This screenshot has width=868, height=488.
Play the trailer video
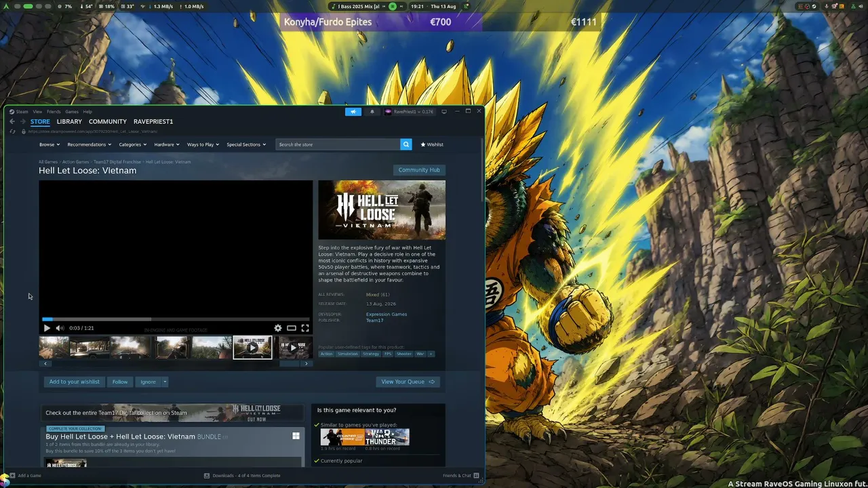[47, 328]
